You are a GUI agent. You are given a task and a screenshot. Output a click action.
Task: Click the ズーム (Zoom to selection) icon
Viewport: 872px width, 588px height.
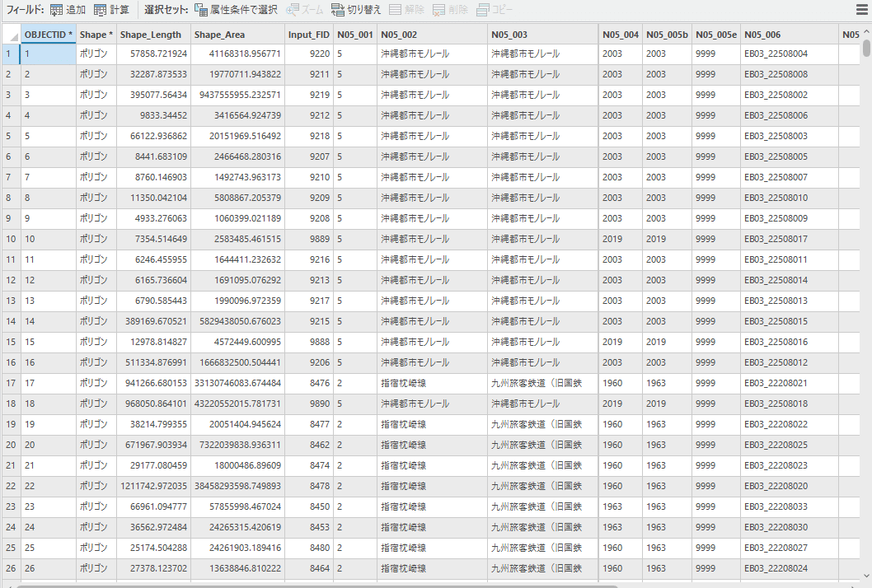click(293, 9)
